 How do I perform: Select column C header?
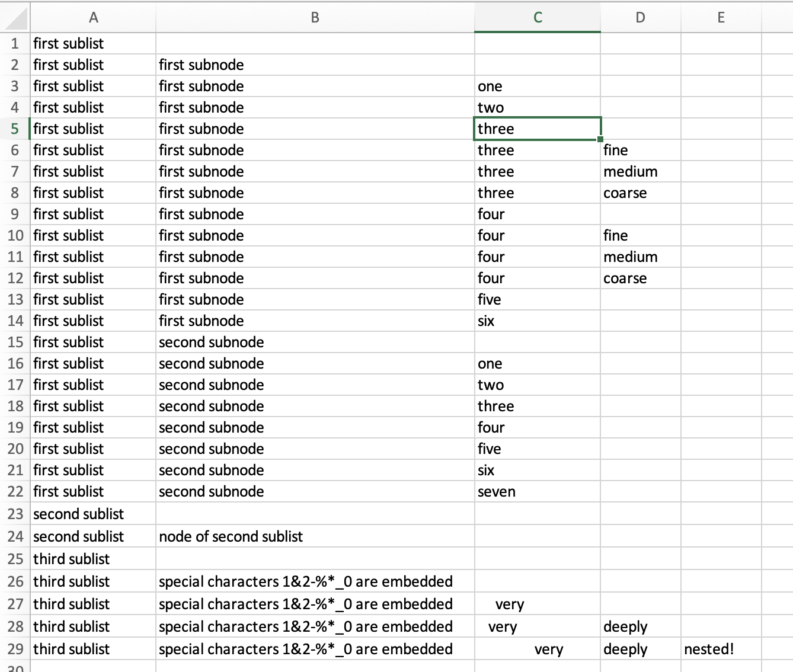(538, 18)
